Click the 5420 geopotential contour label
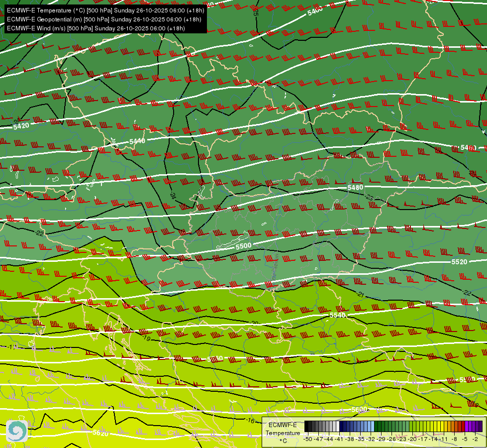 point(21,126)
